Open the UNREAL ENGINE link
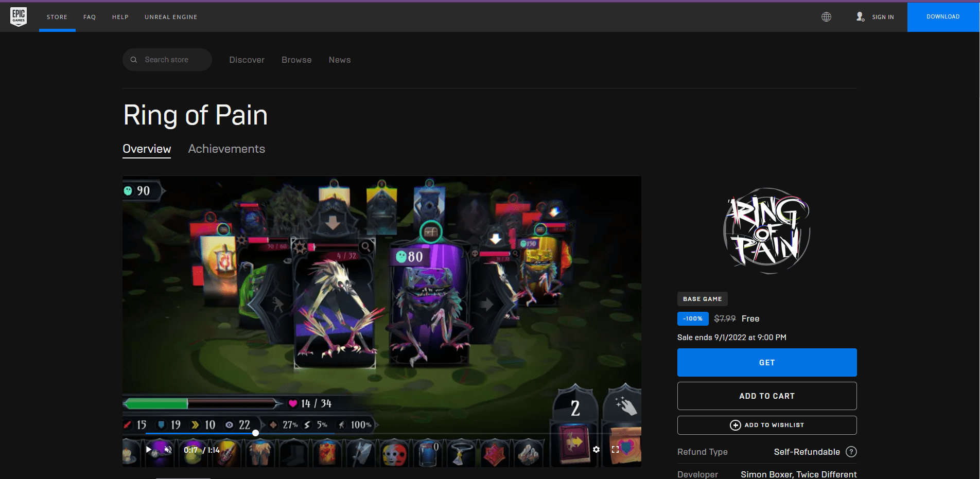Image resolution: width=980 pixels, height=479 pixels. coord(171,17)
